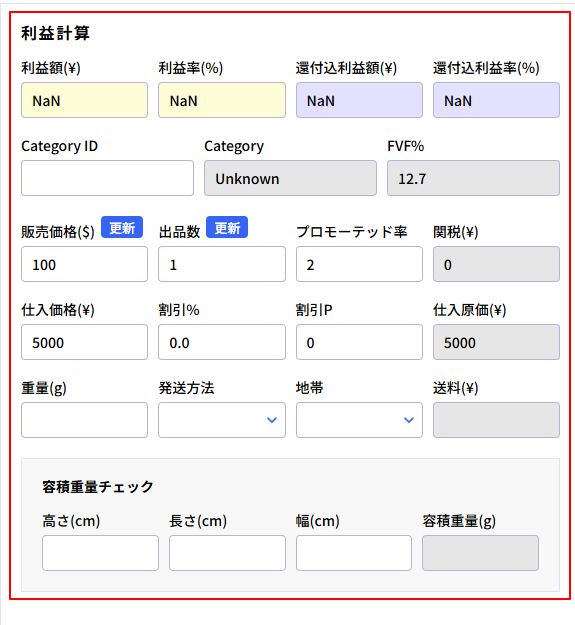Click the 更新 button beside 出品数
This screenshot has width=575, height=625.
[x=227, y=228]
